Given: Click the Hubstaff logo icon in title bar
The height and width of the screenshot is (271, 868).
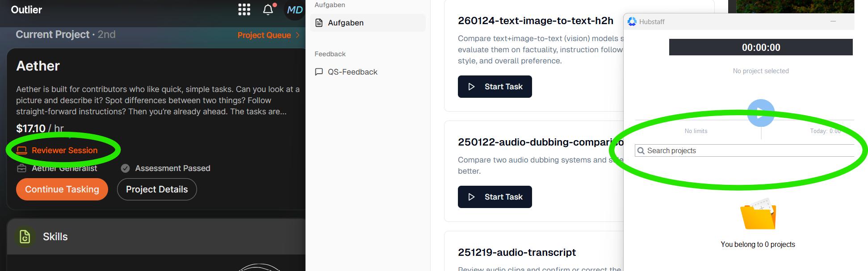Looking at the screenshot, I should coord(632,21).
